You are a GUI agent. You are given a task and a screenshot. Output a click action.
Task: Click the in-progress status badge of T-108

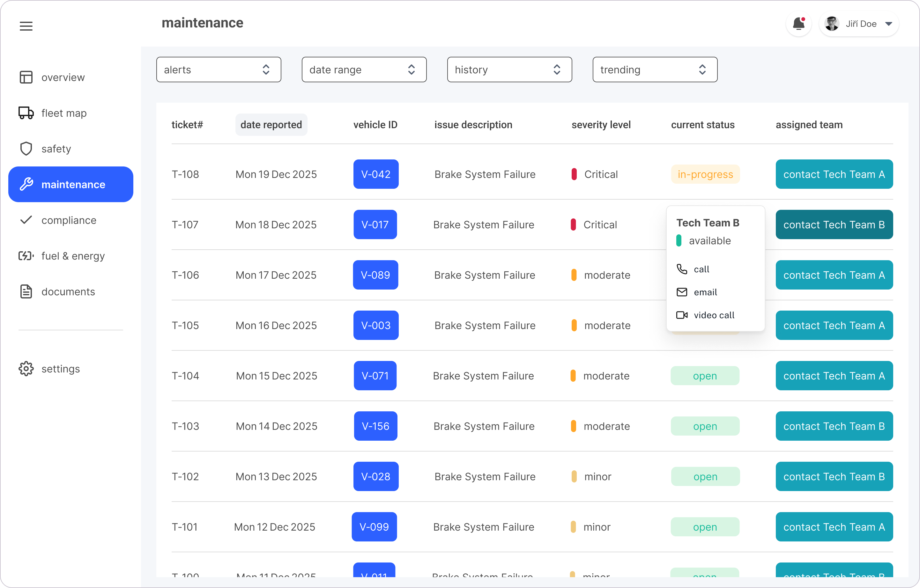(705, 174)
